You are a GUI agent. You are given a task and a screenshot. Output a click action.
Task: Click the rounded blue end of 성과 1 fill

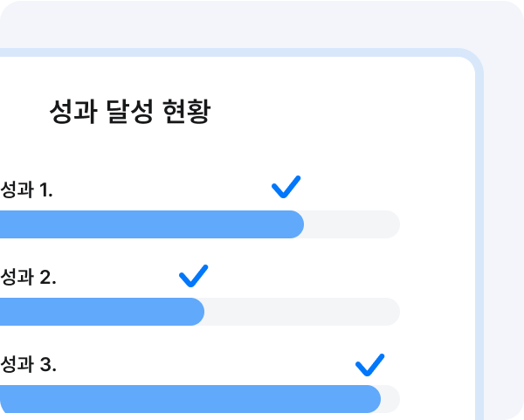tap(297, 224)
